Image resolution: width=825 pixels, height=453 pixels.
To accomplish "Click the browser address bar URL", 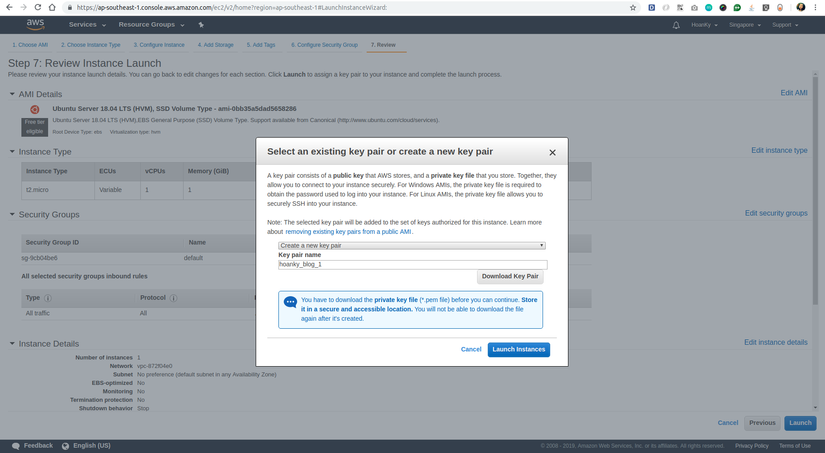I will 232,7.
